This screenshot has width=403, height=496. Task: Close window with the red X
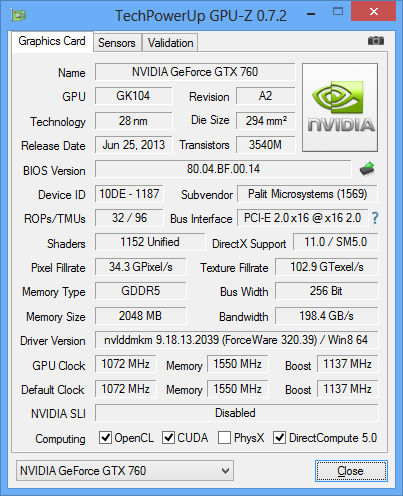click(374, 12)
